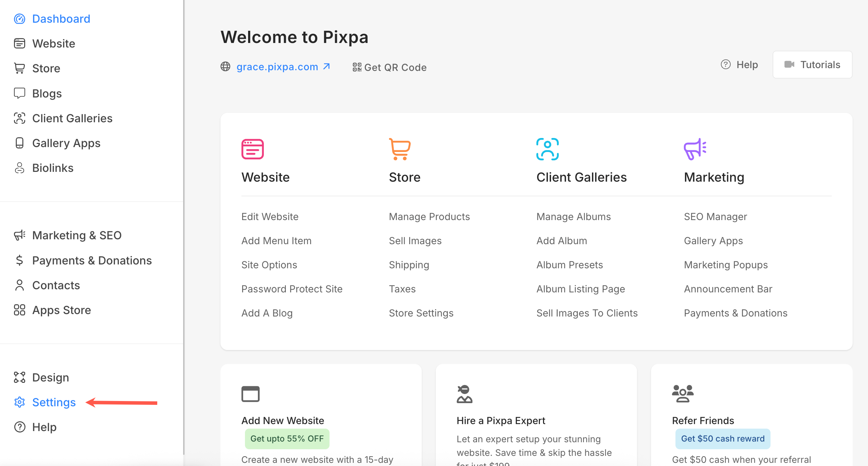Click the pink Website card icon
This screenshot has height=466, width=868.
(252, 149)
